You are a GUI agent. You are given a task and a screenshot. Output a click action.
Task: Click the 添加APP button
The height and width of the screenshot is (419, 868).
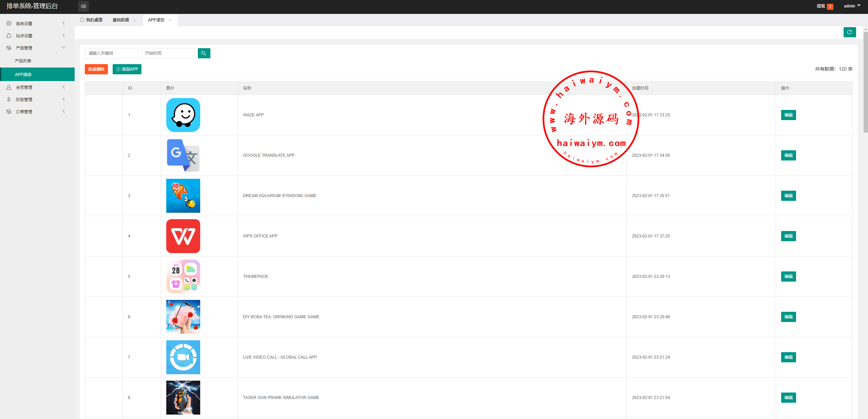tap(127, 69)
